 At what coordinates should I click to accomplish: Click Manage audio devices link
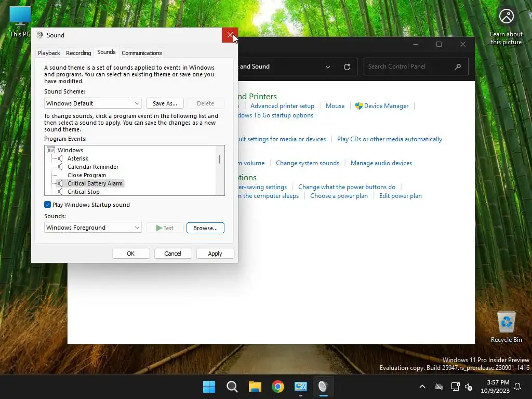[381, 163]
